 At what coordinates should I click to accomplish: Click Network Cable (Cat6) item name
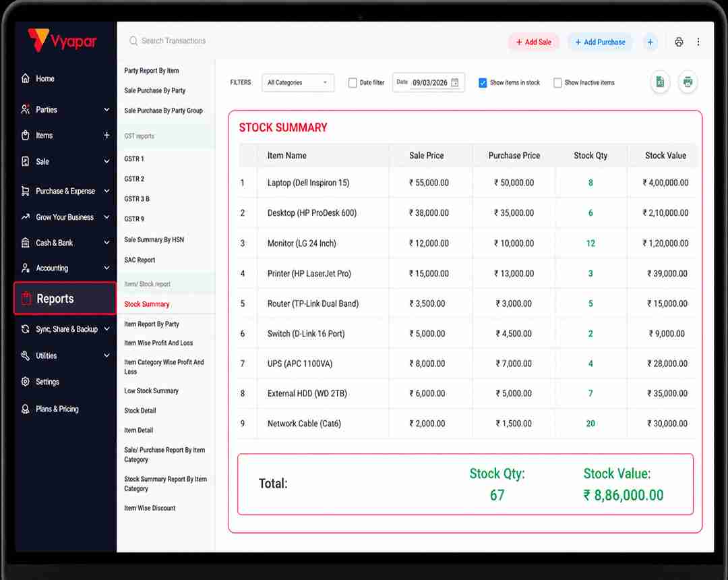(x=304, y=424)
